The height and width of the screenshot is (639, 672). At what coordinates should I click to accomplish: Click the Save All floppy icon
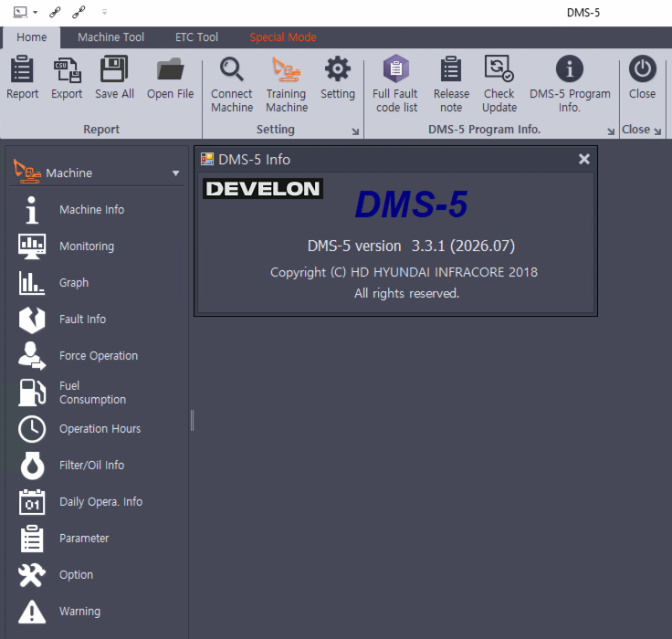coord(114,68)
